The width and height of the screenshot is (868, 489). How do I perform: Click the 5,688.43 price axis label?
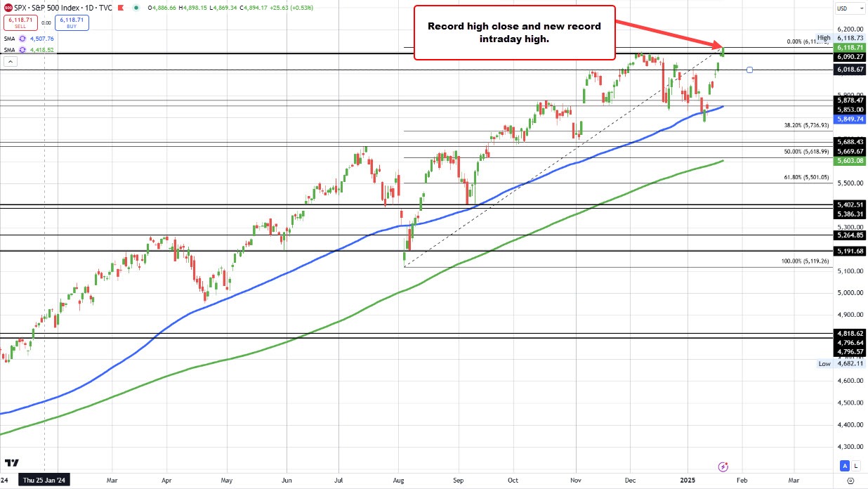(850, 142)
